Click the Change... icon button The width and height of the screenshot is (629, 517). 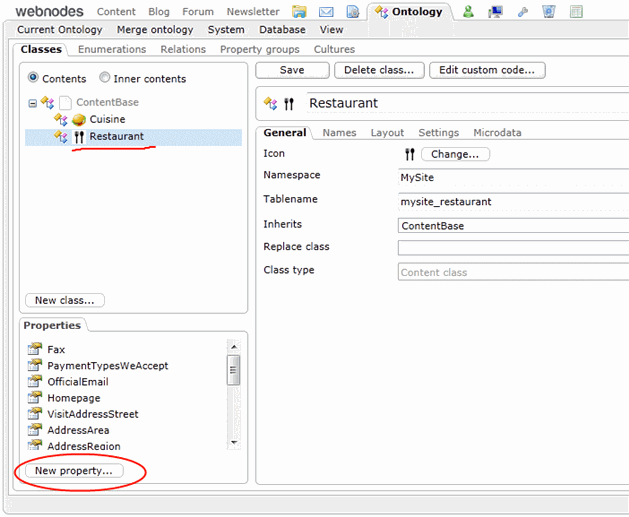click(x=455, y=154)
